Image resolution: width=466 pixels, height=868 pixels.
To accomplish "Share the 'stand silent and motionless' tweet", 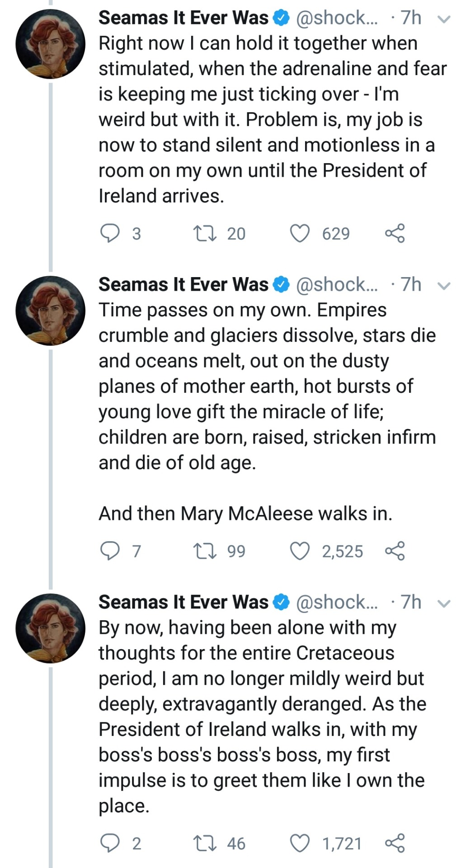I will click(395, 233).
